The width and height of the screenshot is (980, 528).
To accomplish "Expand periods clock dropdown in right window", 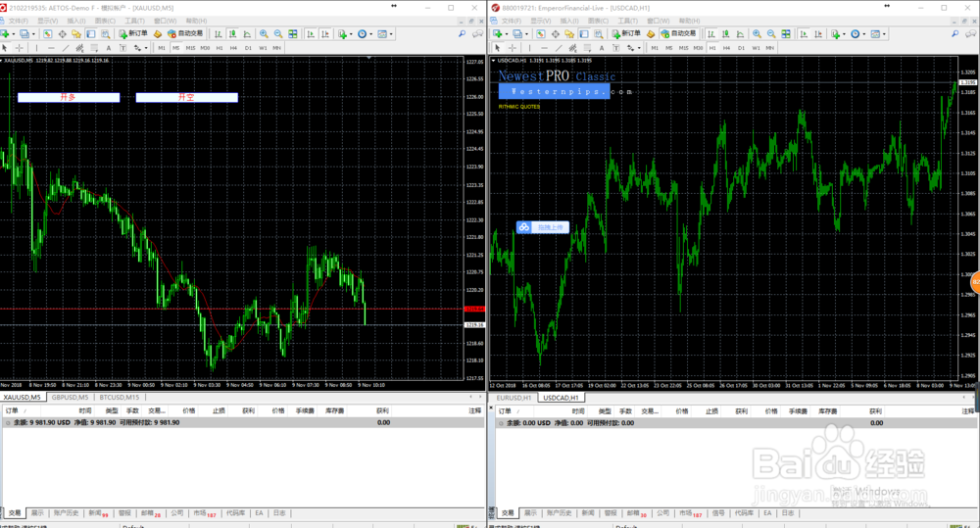I will [864, 33].
